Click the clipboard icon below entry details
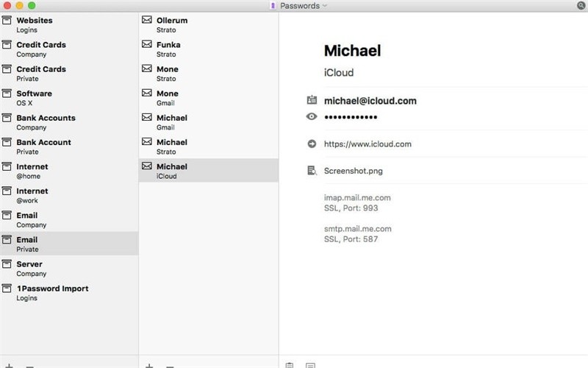Screen dimensions: 588x368 (x=290, y=365)
